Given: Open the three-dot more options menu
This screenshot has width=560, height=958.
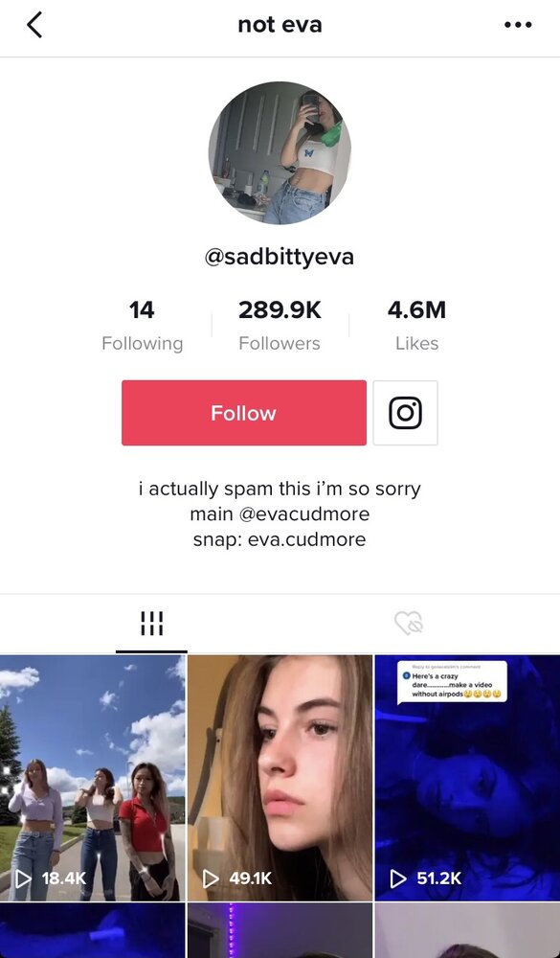Looking at the screenshot, I should [518, 25].
